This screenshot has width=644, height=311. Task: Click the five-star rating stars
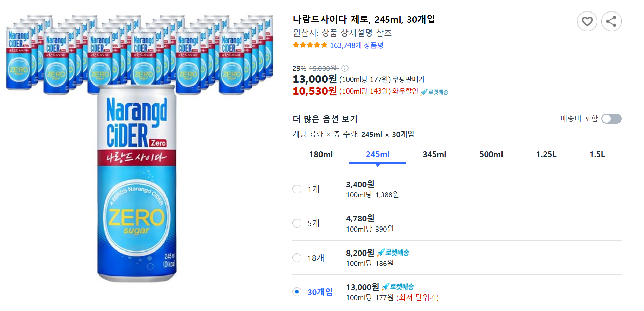pyautogui.click(x=309, y=44)
